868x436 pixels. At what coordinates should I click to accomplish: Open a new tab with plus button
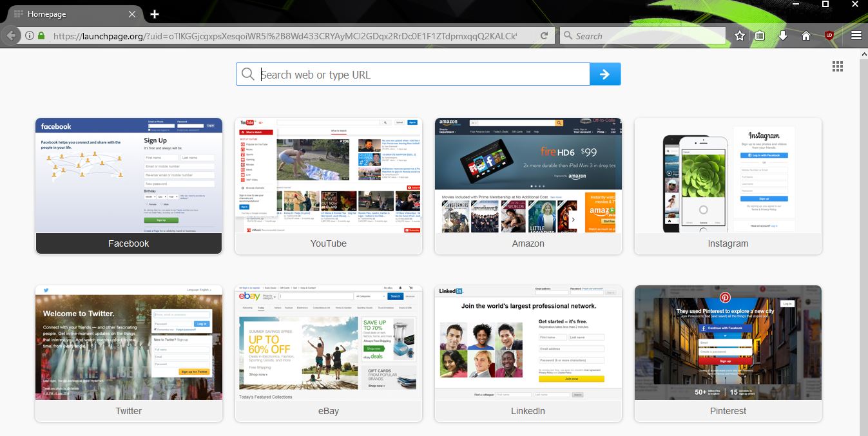tap(155, 14)
